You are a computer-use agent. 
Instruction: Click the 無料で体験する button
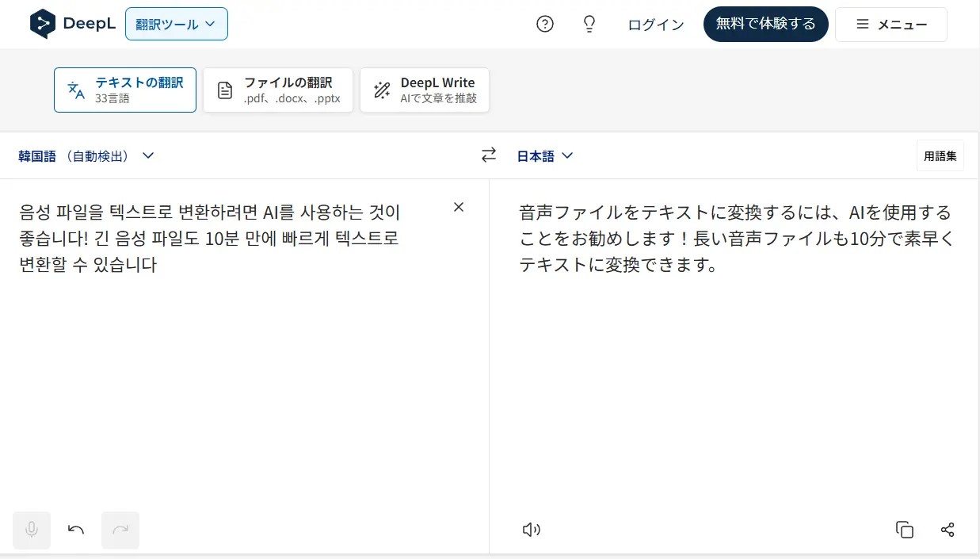point(766,24)
